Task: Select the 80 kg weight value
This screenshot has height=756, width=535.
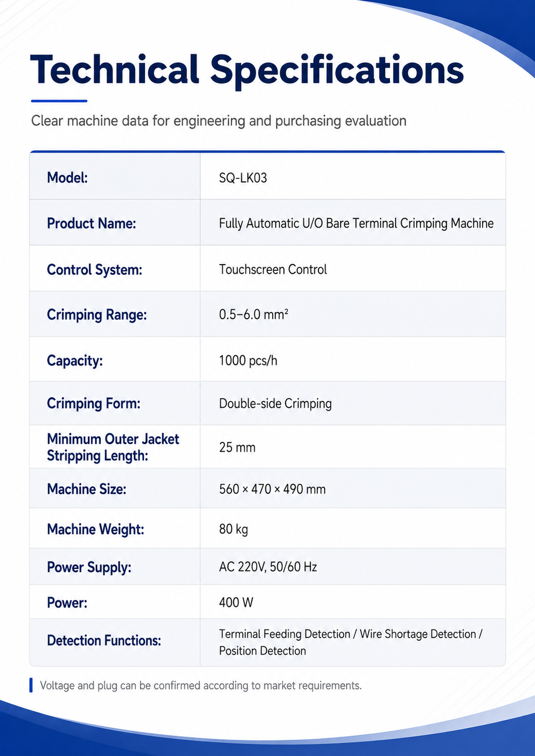Action: [233, 529]
